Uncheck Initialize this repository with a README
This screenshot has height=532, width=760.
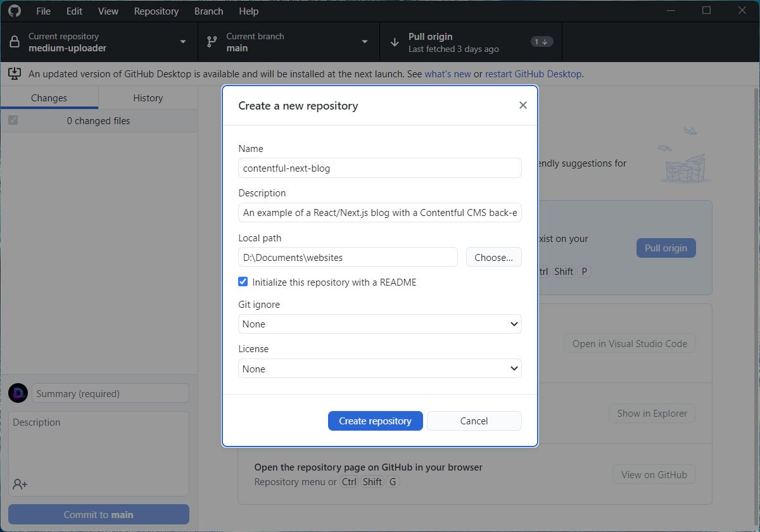coord(243,282)
